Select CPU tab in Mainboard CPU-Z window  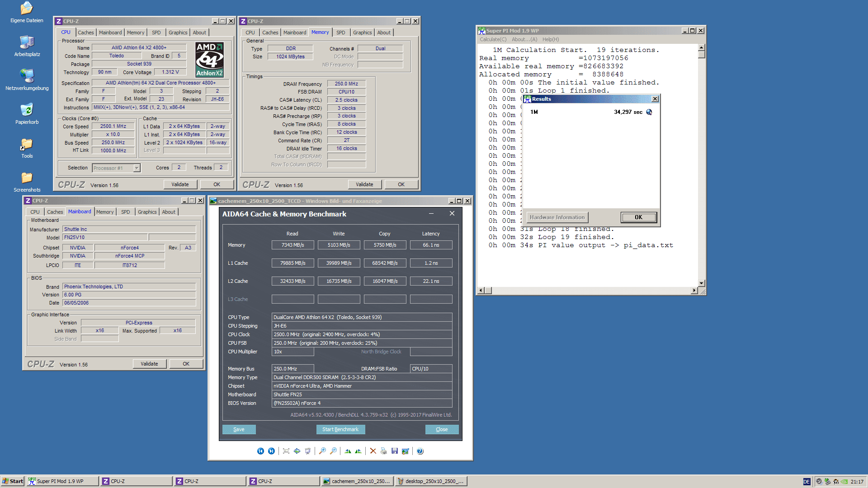(35, 212)
